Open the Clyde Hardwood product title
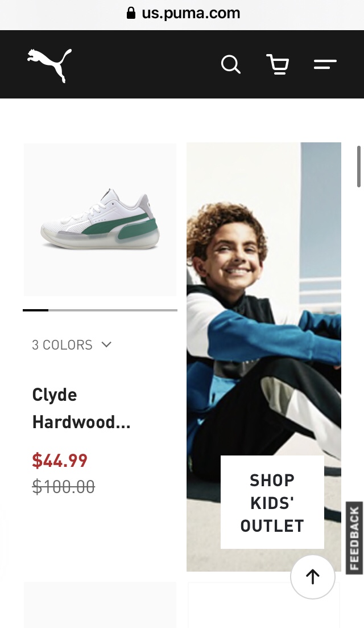Viewport: 364px width, 628px height. [x=81, y=408]
